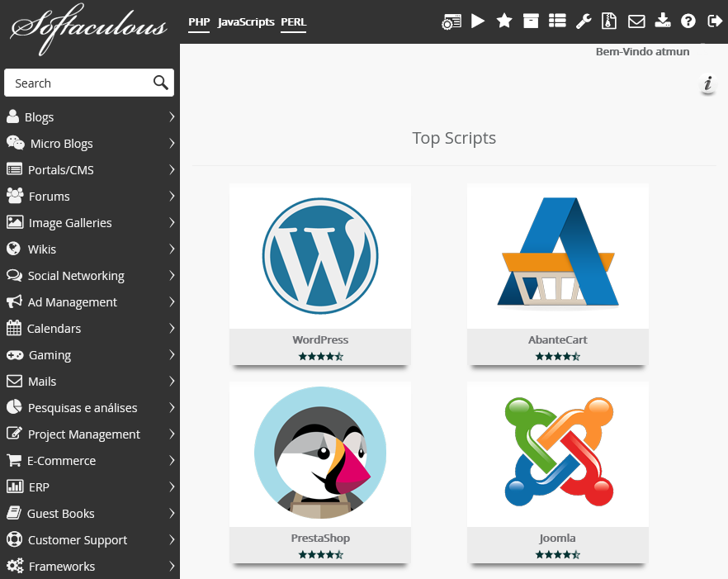Click the Image Galleries picture icon

(15, 222)
